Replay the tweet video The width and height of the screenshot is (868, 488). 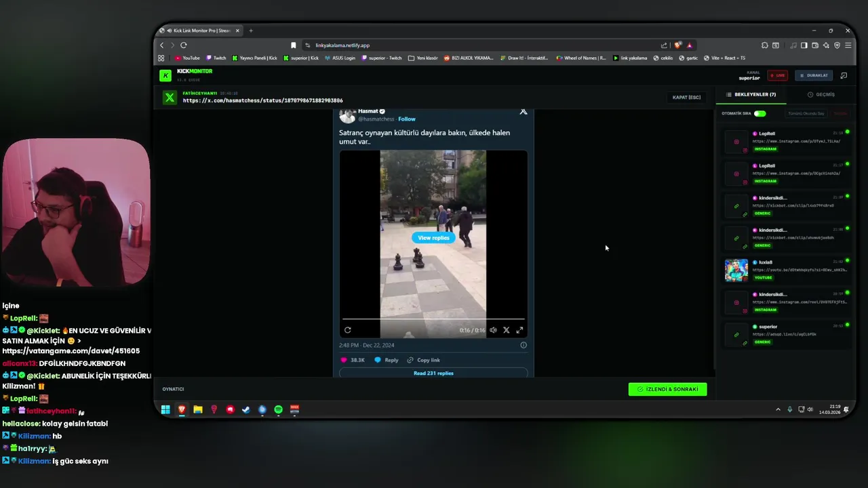coord(348,330)
